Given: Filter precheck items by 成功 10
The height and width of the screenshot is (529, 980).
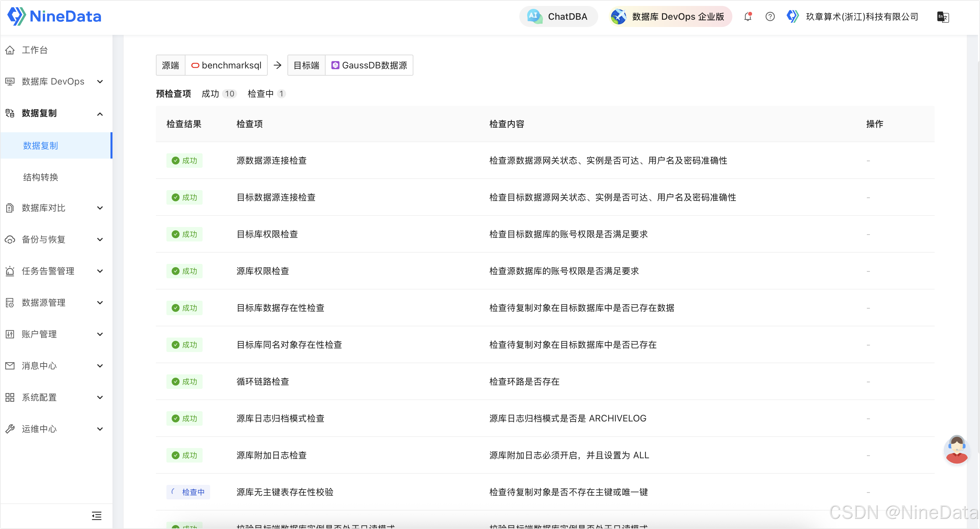Looking at the screenshot, I should [x=219, y=94].
